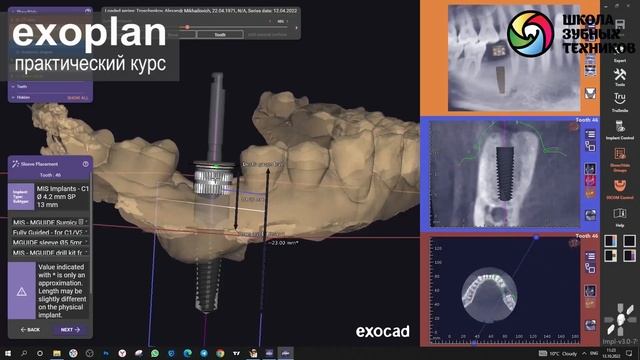Open File Explorer from the taskbar
640x360 pixels.
tap(57, 353)
